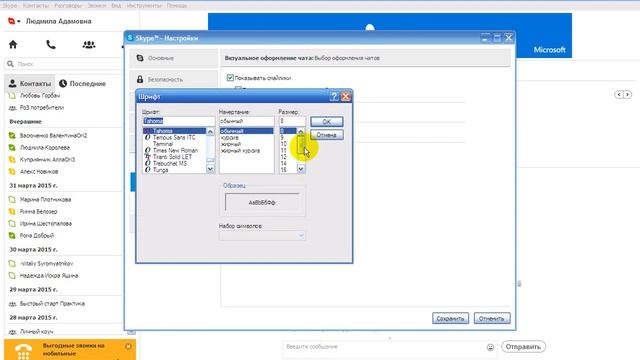This screenshot has width=640, height=360.
Task: Click Отменить in Skype settings window
Action: [492, 318]
